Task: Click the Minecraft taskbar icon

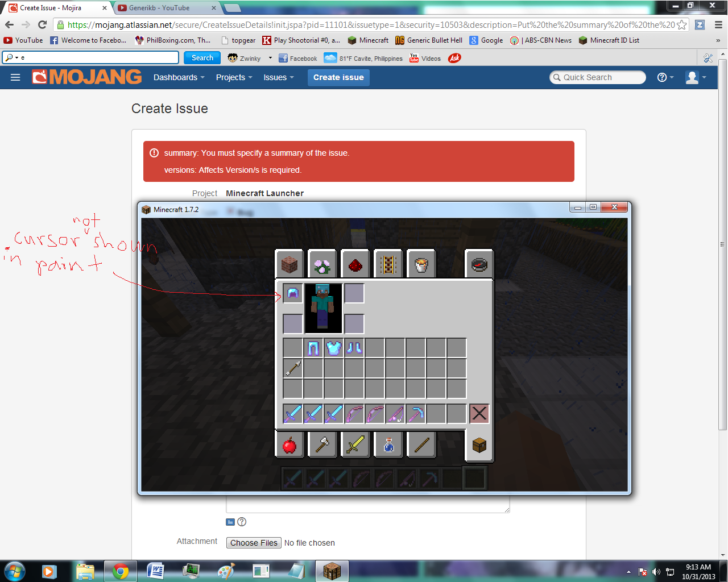Action: [332, 571]
